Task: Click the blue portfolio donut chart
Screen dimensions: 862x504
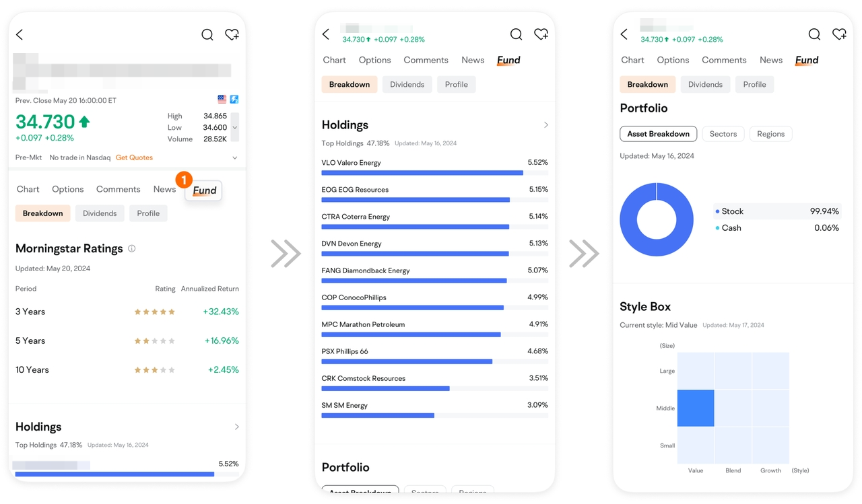Action: [657, 219]
